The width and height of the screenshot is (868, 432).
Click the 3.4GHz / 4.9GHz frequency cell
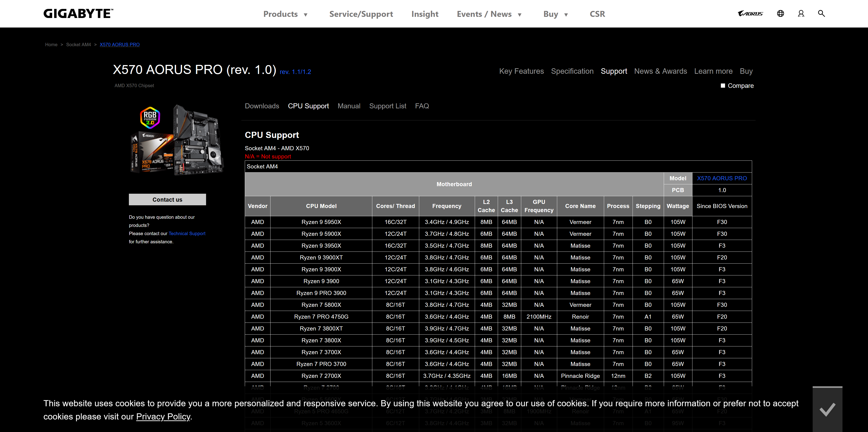pyautogui.click(x=447, y=222)
